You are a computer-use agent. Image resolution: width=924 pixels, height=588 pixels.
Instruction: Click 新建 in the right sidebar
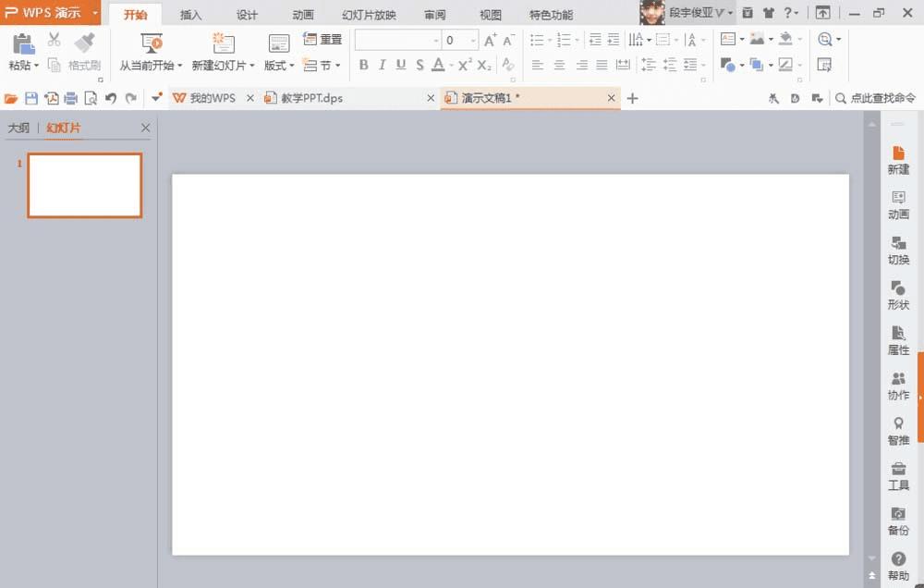tap(898, 161)
